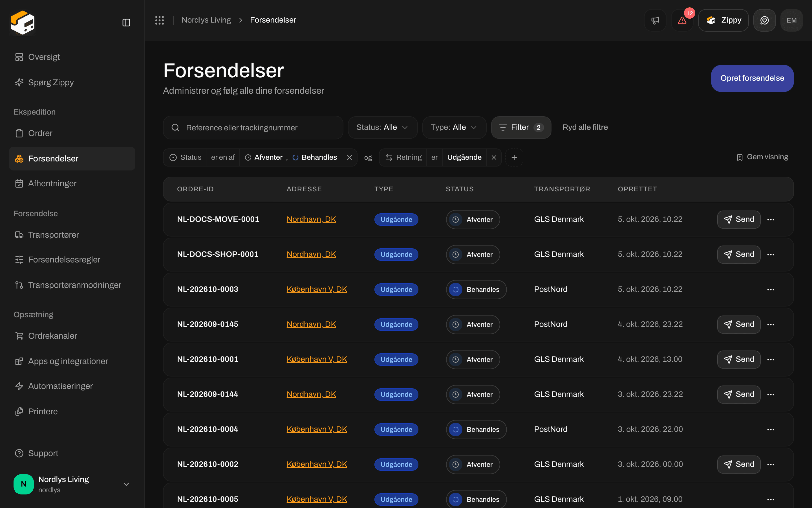
Task: Open Apps og integrationer in sidebar
Action: point(72,361)
